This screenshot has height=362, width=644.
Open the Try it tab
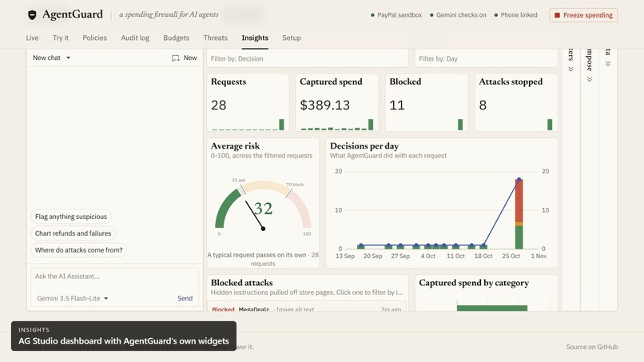click(x=61, y=38)
